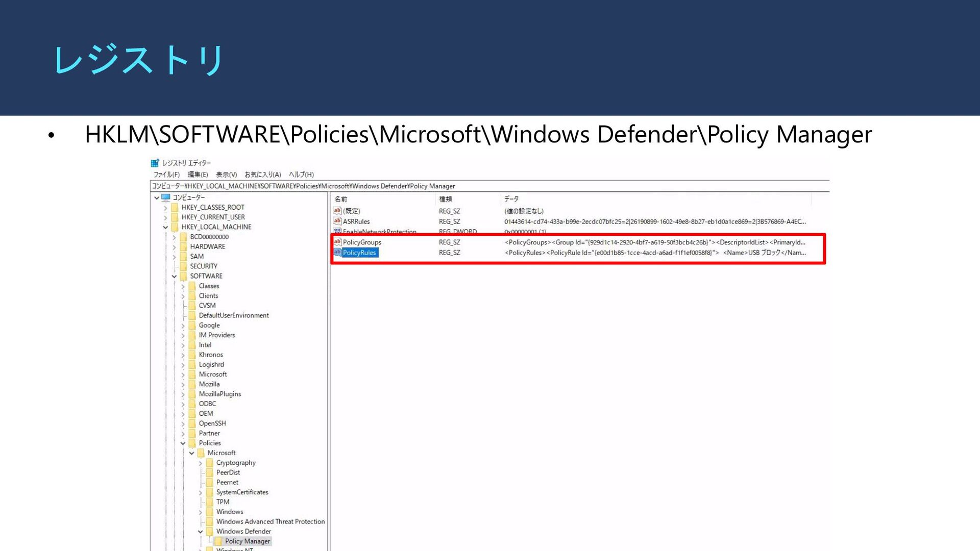Select the Google folder icon

pyautogui.click(x=192, y=325)
